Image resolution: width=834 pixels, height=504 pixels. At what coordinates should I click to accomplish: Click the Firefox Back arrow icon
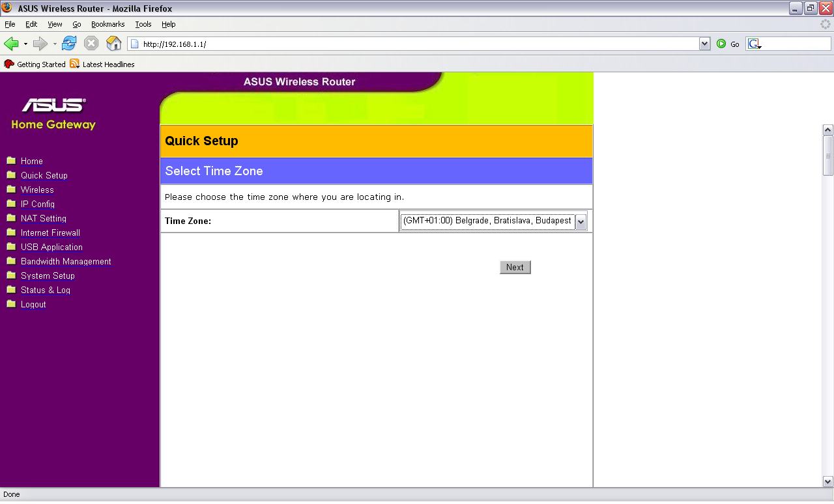[11, 44]
